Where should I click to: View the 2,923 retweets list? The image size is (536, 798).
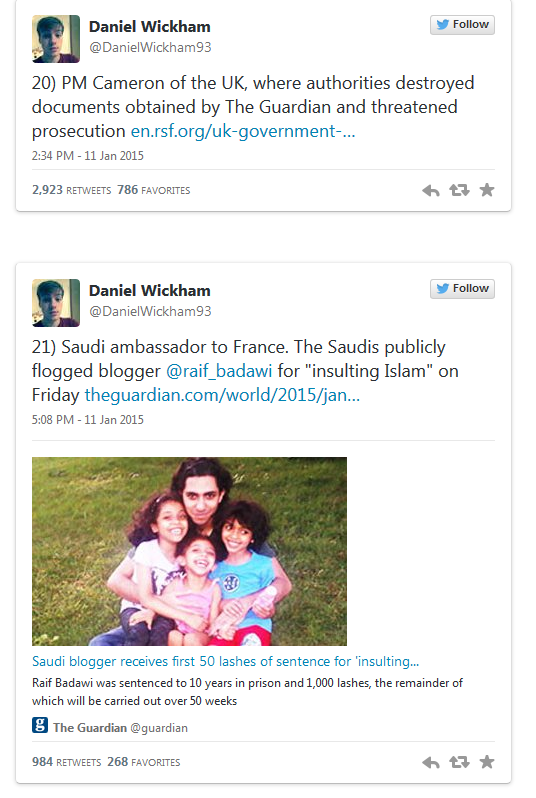pyautogui.click(x=71, y=190)
